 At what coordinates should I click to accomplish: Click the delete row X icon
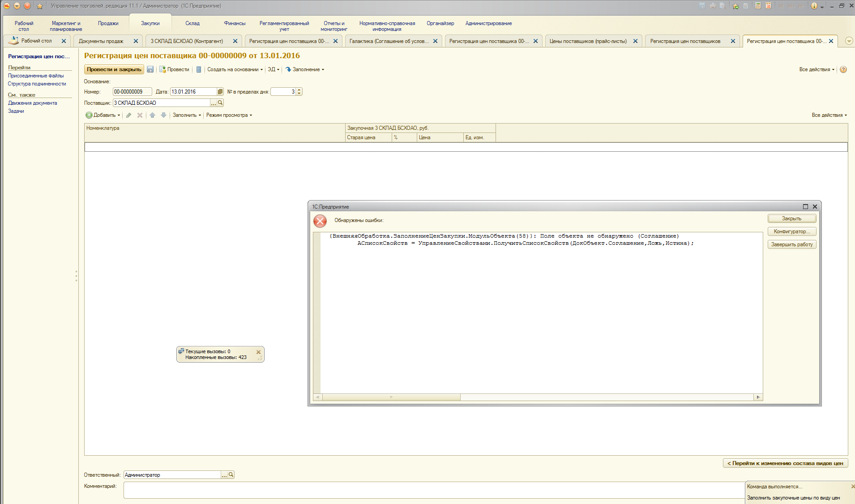[x=140, y=115]
